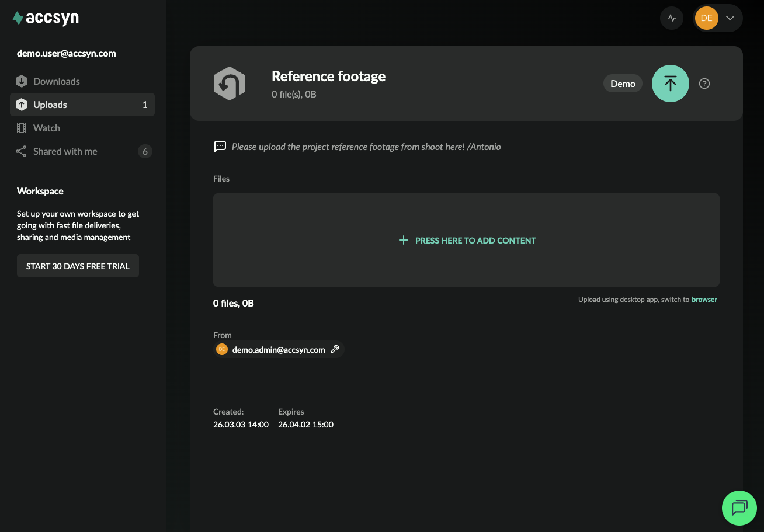Open the help question mark icon
This screenshot has width=764, height=532.
(704, 84)
